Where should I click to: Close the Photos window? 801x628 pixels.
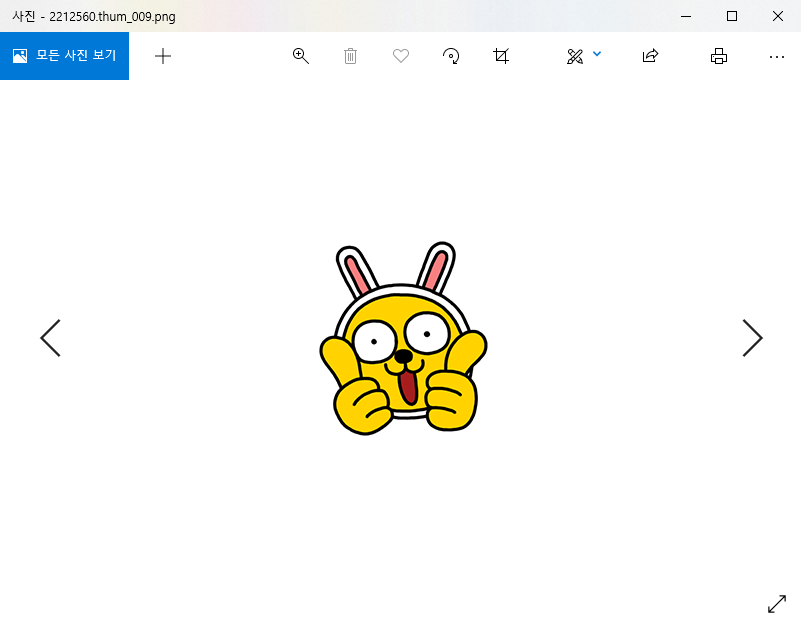pyautogui.click(x=778, y=16)
